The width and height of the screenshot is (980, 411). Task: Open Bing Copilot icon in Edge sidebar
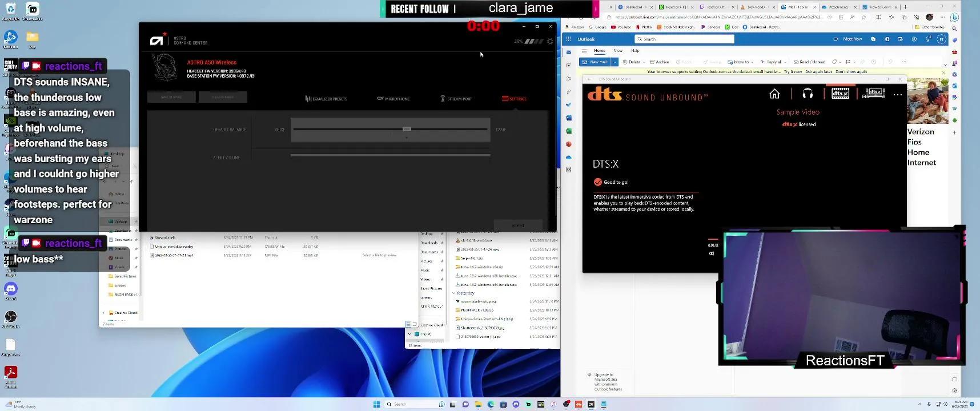pyautogui.click(x=954, y=17)
